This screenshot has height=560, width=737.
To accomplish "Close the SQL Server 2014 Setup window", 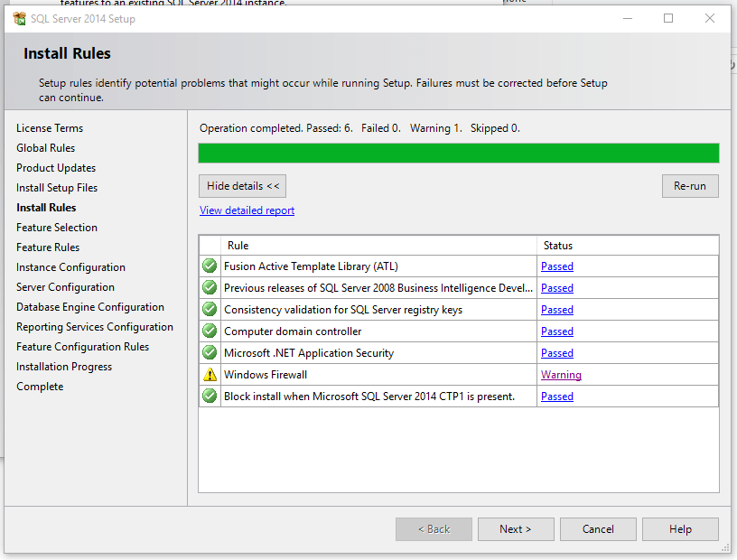I will point(710,18).
